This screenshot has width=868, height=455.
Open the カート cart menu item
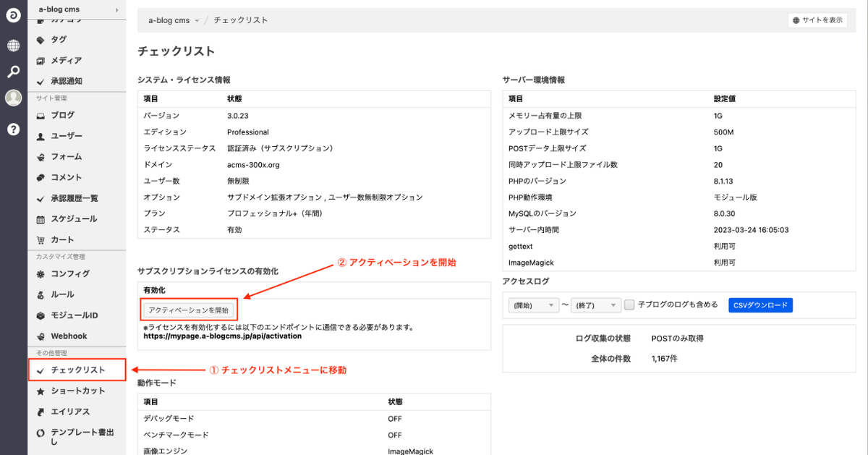[x=62, y=239]
